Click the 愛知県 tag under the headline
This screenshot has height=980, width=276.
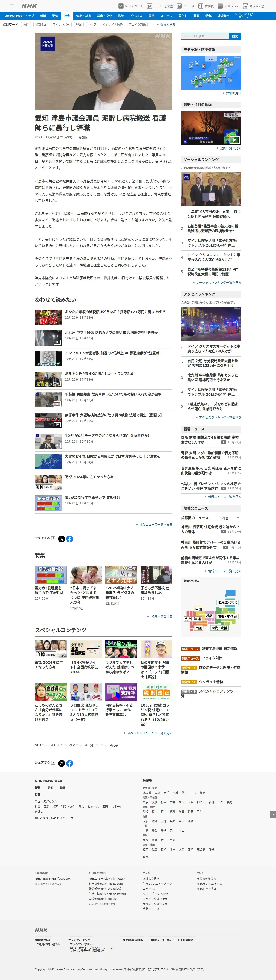pyautogui.click(x=83, y=138)
